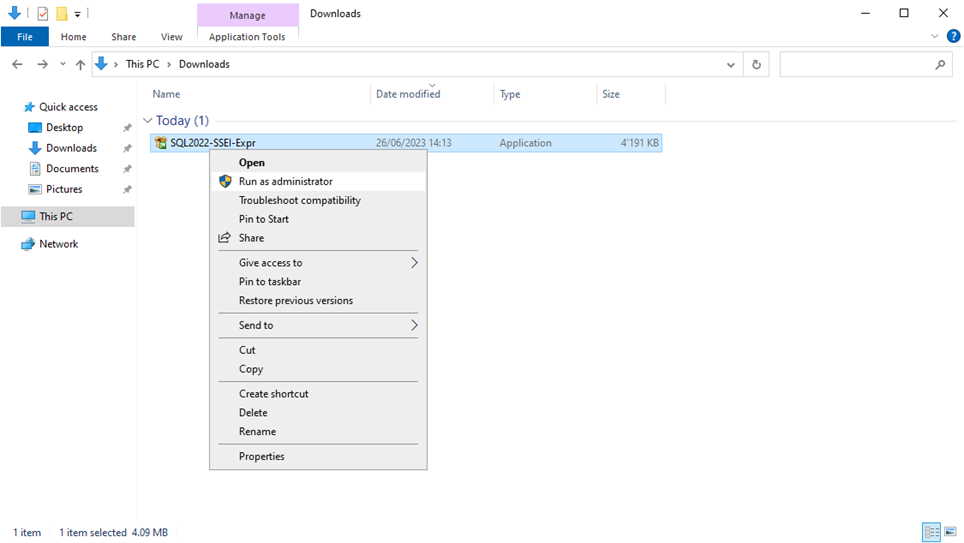This screenshot has height=543, width=964.
Task: Click the Properties quick access toolbar icon
Action: (42, 13)
